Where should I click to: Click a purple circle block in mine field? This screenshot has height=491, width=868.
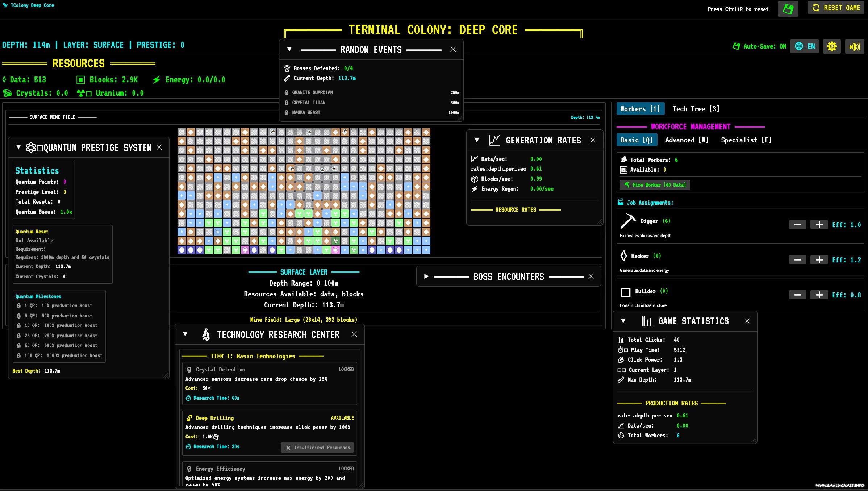pos(182,250)
